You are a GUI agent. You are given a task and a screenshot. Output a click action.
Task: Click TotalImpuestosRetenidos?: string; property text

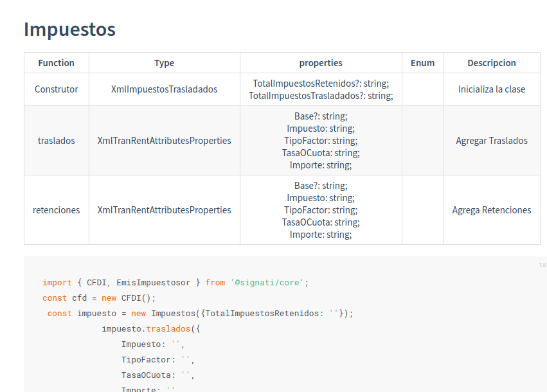(x=321, y=84)
